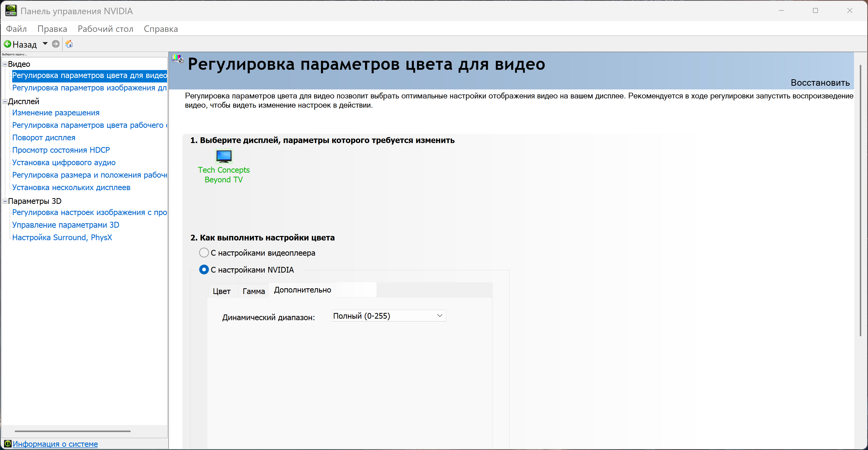Click the NVIDIA logo in title bar

click(11, 11)
